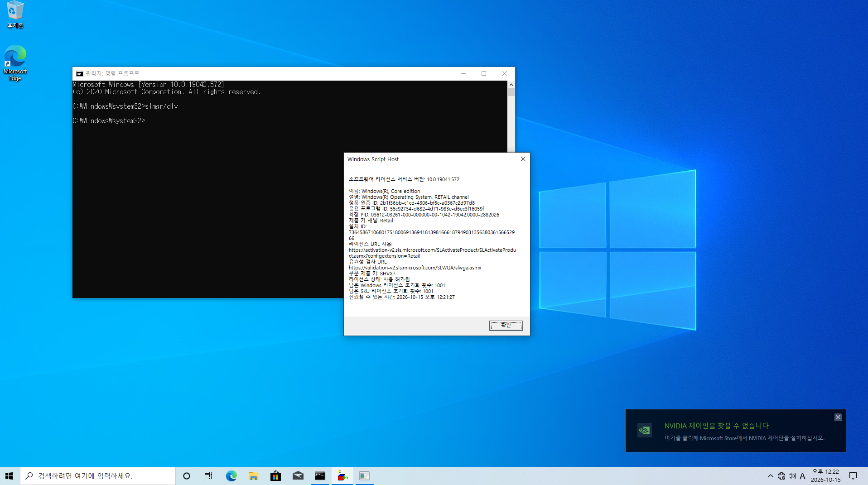Click the taskbar search box
The height and width of the screenshot is (485, 868).
click(x=98, y=475)
